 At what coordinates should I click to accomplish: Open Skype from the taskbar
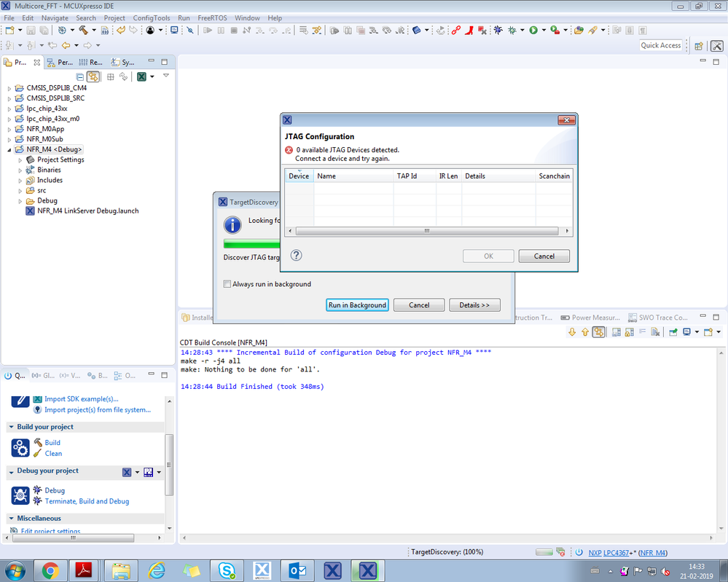[227, 570]
